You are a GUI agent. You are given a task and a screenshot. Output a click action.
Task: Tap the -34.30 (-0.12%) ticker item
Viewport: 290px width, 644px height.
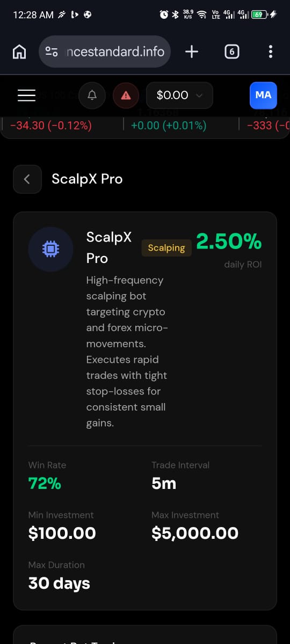tap(50, 126)
